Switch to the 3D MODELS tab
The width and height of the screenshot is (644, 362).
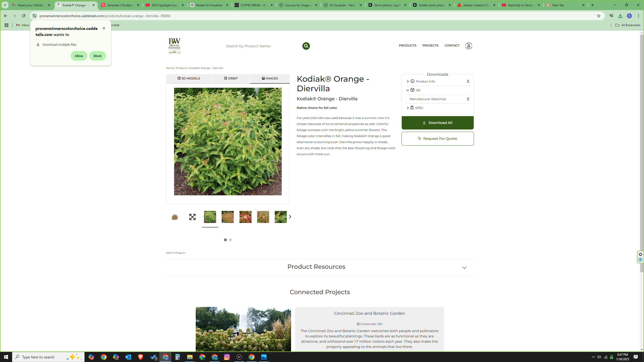point(189,78)
